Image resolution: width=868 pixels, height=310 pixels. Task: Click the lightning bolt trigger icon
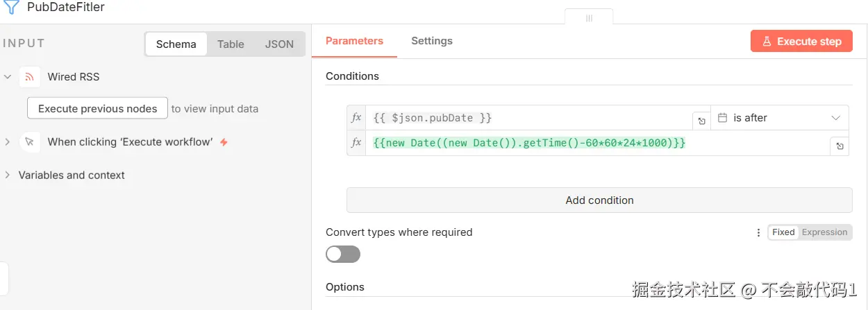[224, 142]
